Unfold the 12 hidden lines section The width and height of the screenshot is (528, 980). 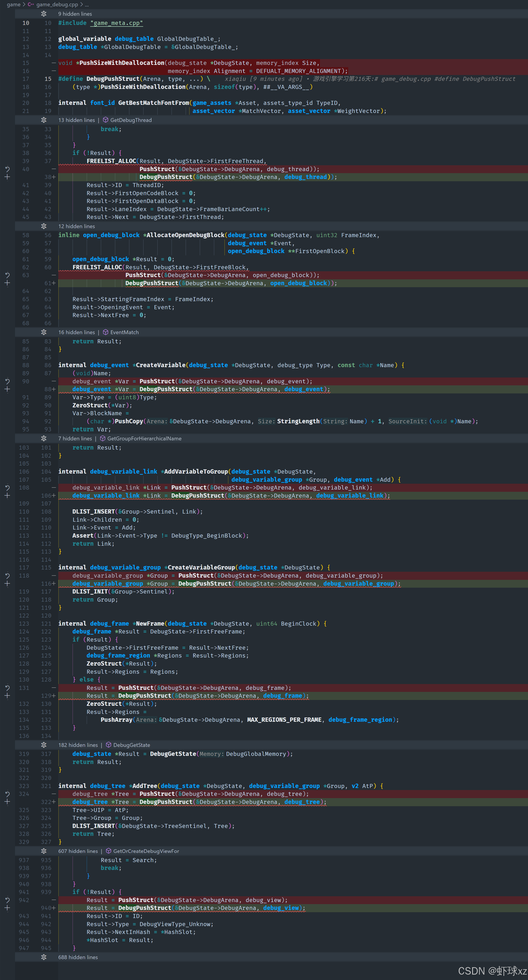pos(44,226)
